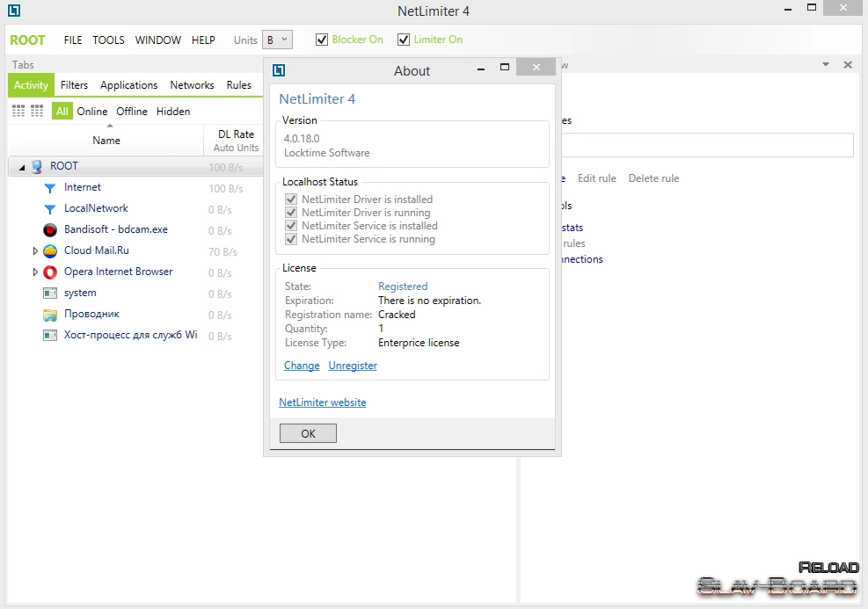Click the LocalNetwork filter funnel icon
Viewport: 868px width, 609px height.
coord(50,209)
